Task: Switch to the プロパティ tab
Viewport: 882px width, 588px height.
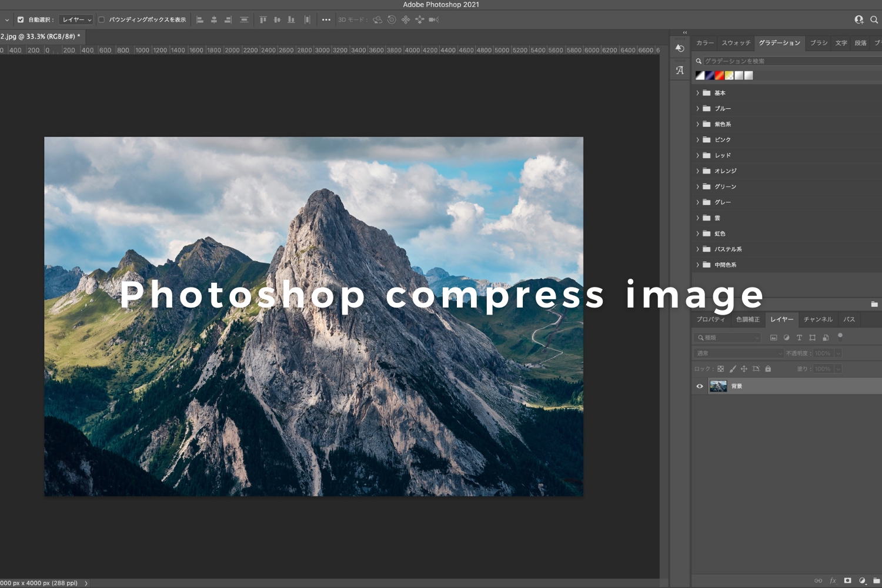Action: 710,320
